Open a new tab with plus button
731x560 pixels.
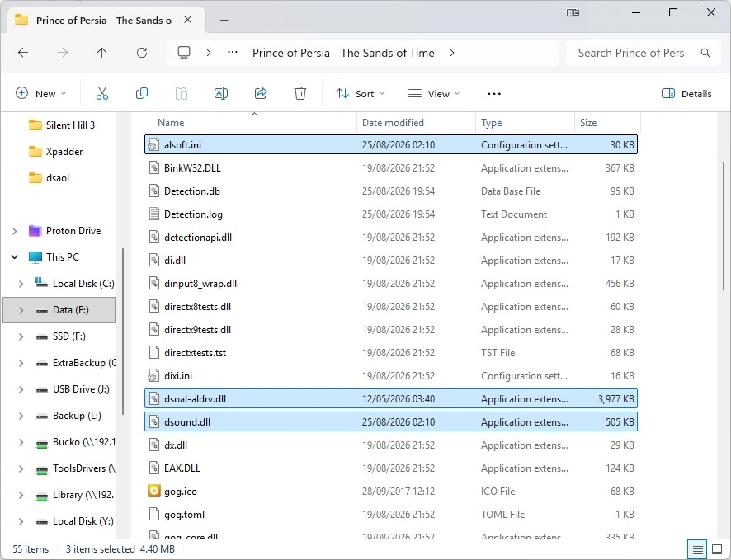click(224, 20)
